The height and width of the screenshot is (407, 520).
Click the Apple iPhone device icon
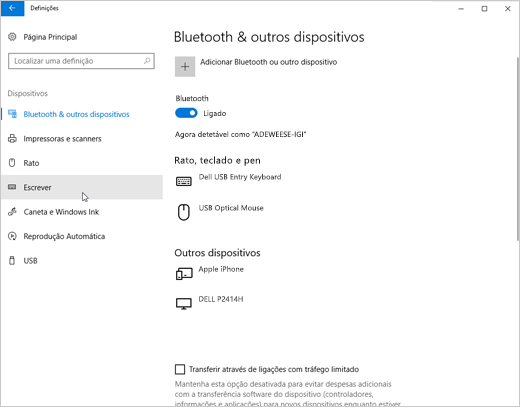(184, 274)
